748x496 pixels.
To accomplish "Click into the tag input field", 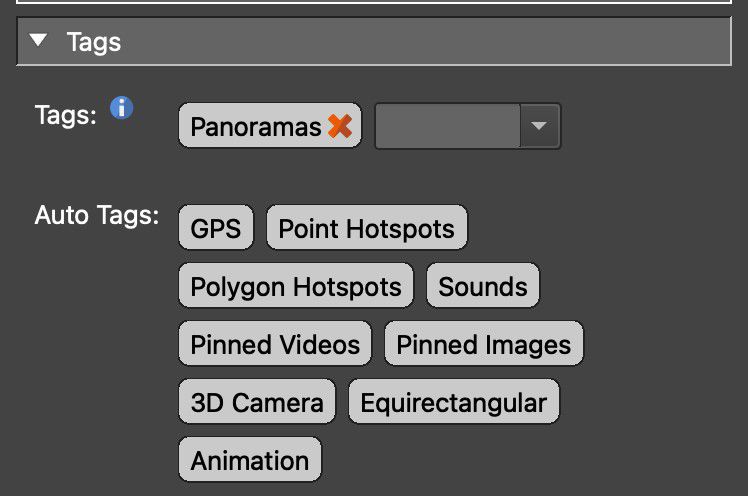I will tap(447, 126).
